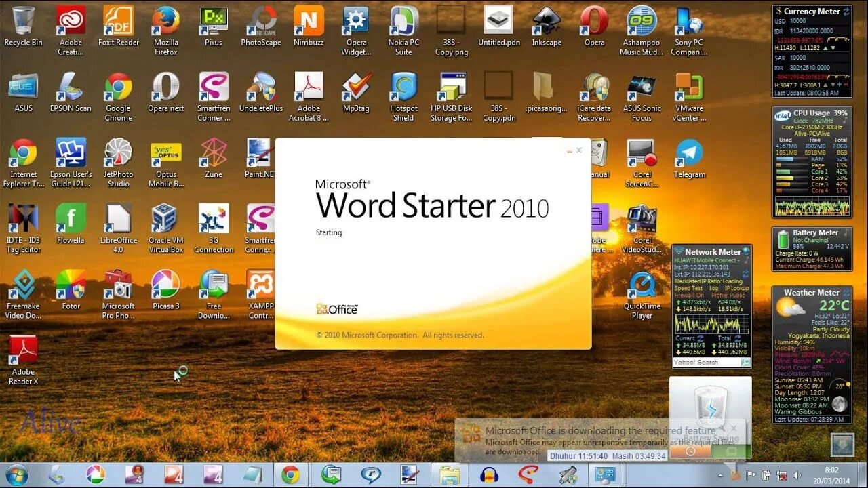The height and width of the screenshot is (488, 868).
Task: Select the UndeletePlus icon
Action: pyautogui.click(x=261, y=93)
